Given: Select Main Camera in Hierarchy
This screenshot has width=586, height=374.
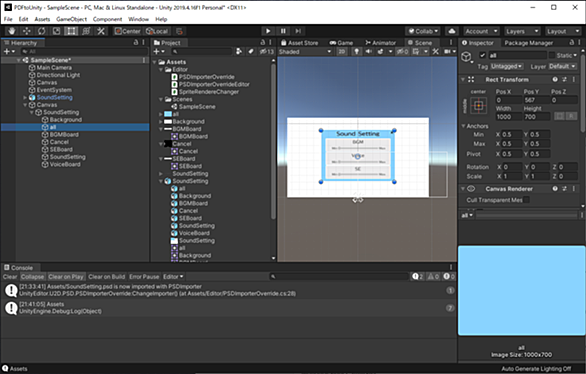Looking at the screenshot, I should (54, 68).
